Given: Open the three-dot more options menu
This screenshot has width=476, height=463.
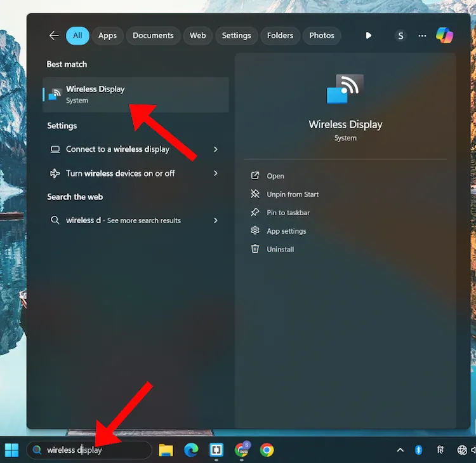Looking at the screenshot, I should coord(422,36).
